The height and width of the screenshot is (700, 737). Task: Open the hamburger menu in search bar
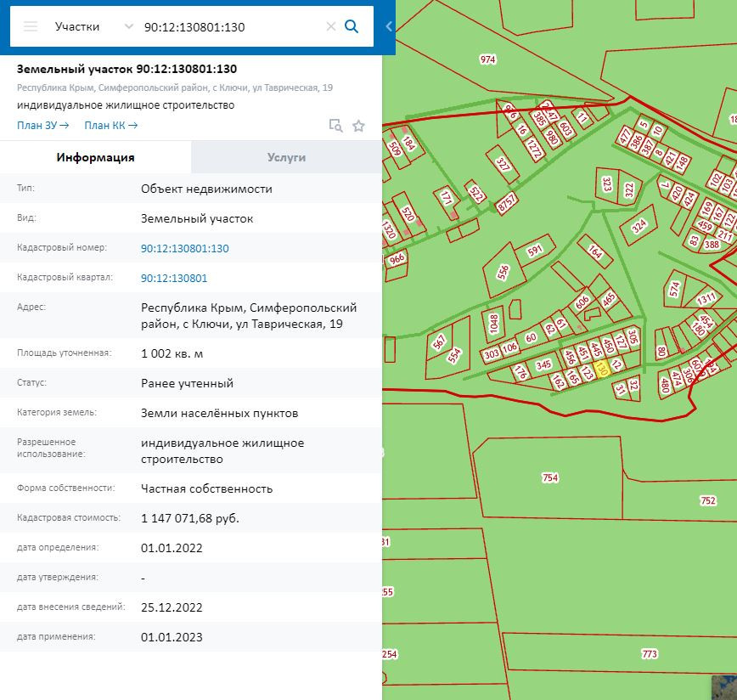pyautogui.click(x=31, y=26)
